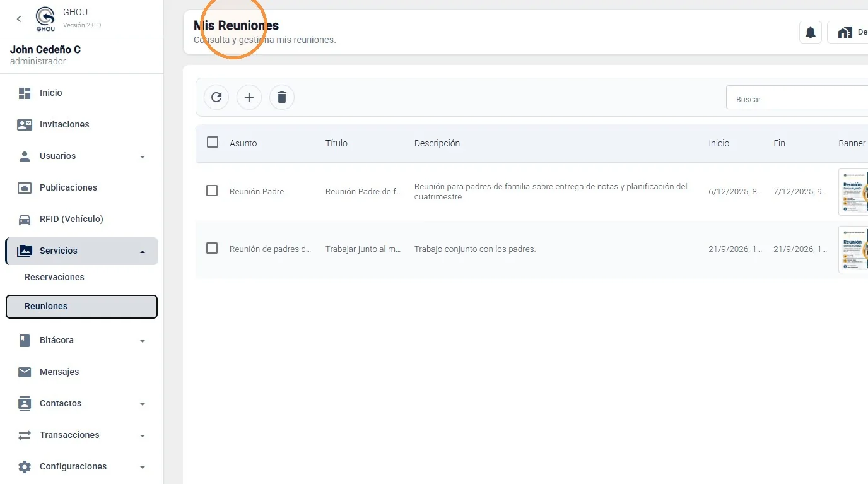Open the Reservaciones submenu item
This screenshot has height=484, width=868.
point(81,277)
